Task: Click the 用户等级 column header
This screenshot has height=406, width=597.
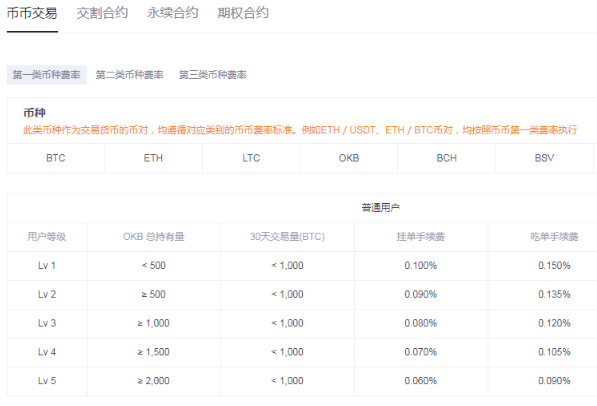Action: click(46, 237)
